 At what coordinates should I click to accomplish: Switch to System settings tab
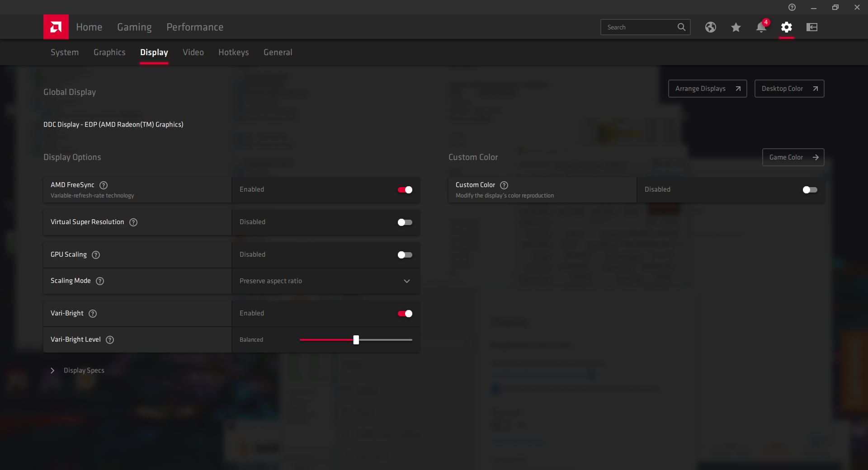[x=65, y=52]
